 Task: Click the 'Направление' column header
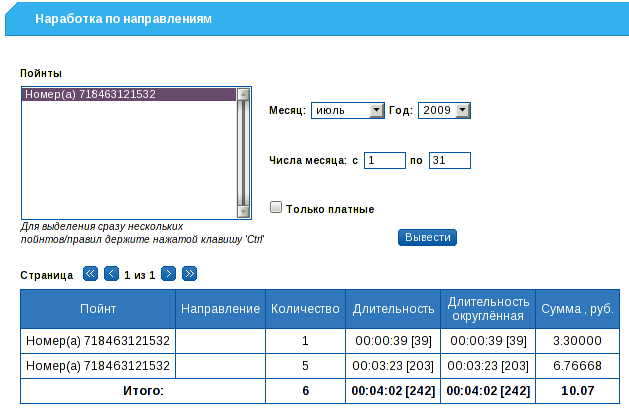pos(220,309)
